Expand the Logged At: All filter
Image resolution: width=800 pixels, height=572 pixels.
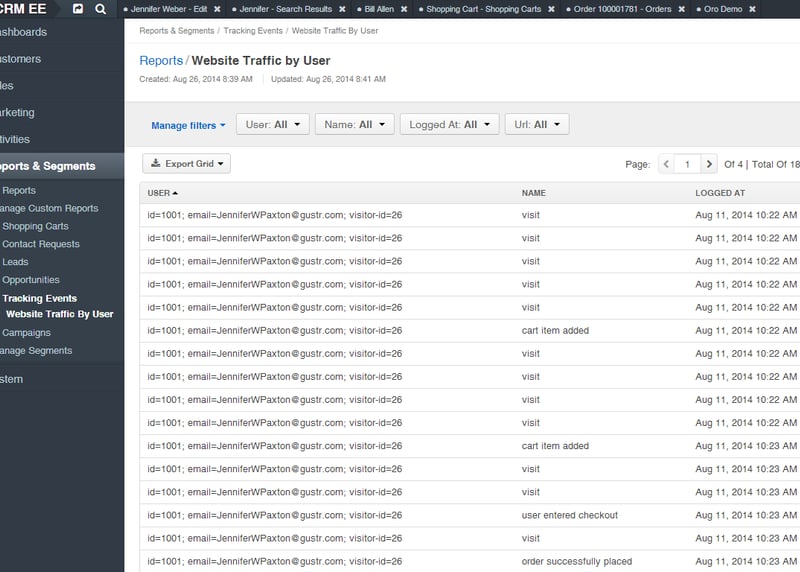point(449,125)
